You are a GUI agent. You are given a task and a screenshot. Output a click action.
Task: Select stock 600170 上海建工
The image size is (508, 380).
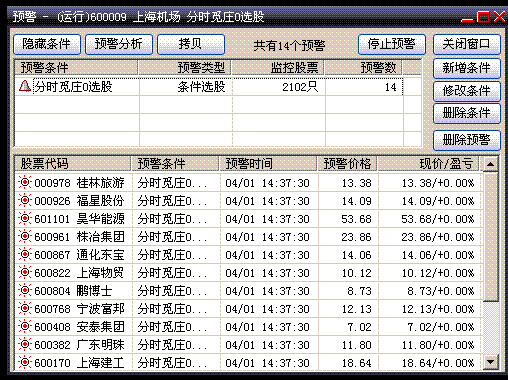pyautogui.click(x=79, y=363)
